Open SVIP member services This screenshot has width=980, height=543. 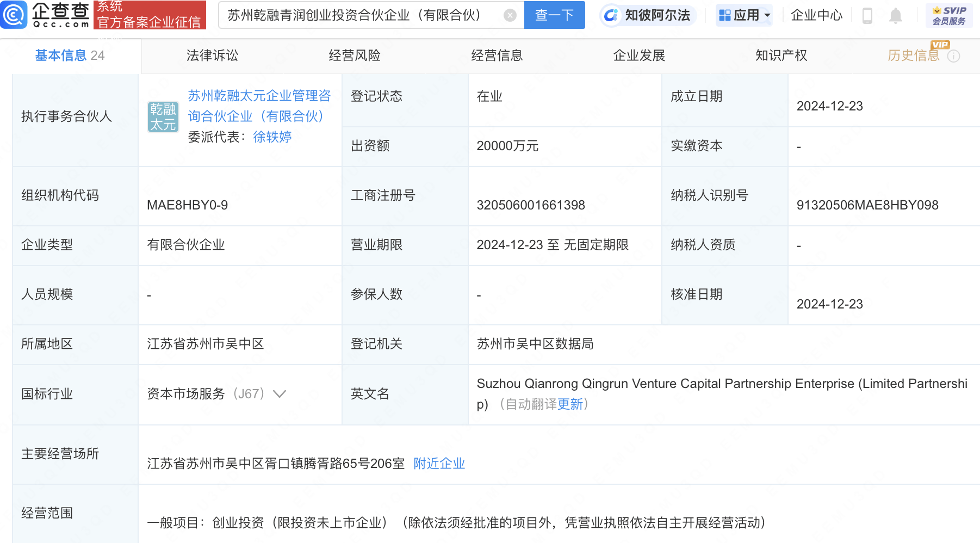pos(949,16)
